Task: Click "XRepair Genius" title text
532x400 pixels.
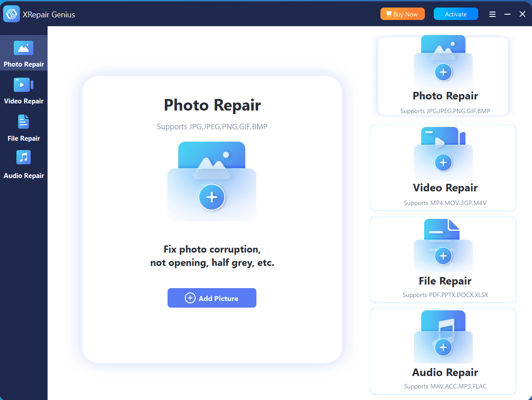Action: click(49, 15)
